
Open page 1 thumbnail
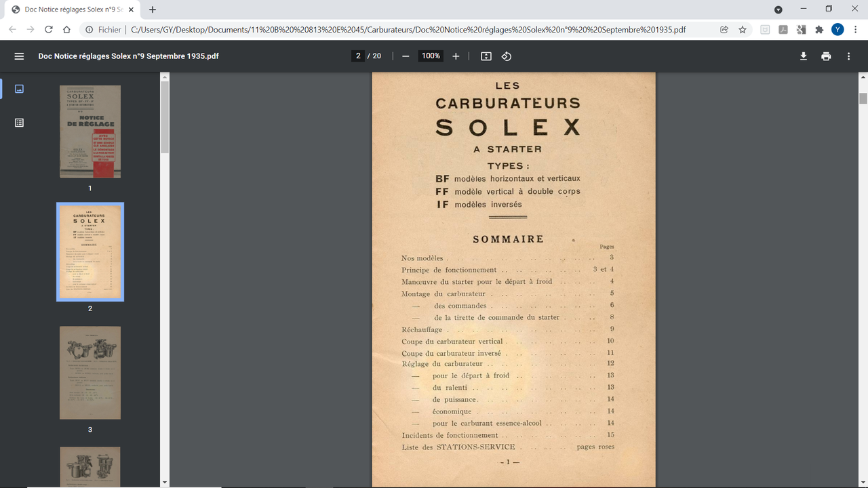[90, 131]
